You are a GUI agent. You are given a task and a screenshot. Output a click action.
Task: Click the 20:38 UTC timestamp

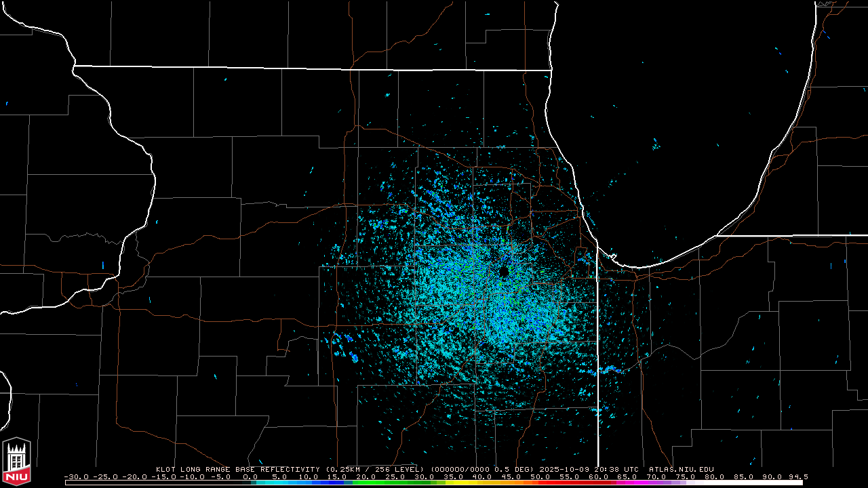tap(616, 469)
